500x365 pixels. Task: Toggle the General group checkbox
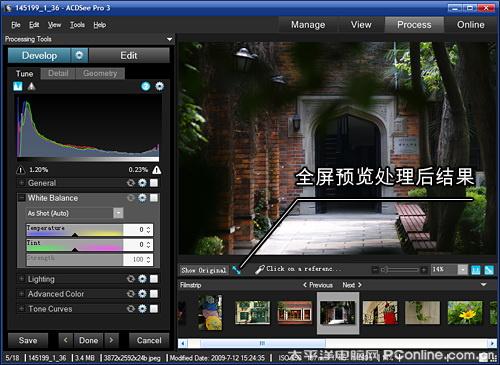[x=154, y=183]
